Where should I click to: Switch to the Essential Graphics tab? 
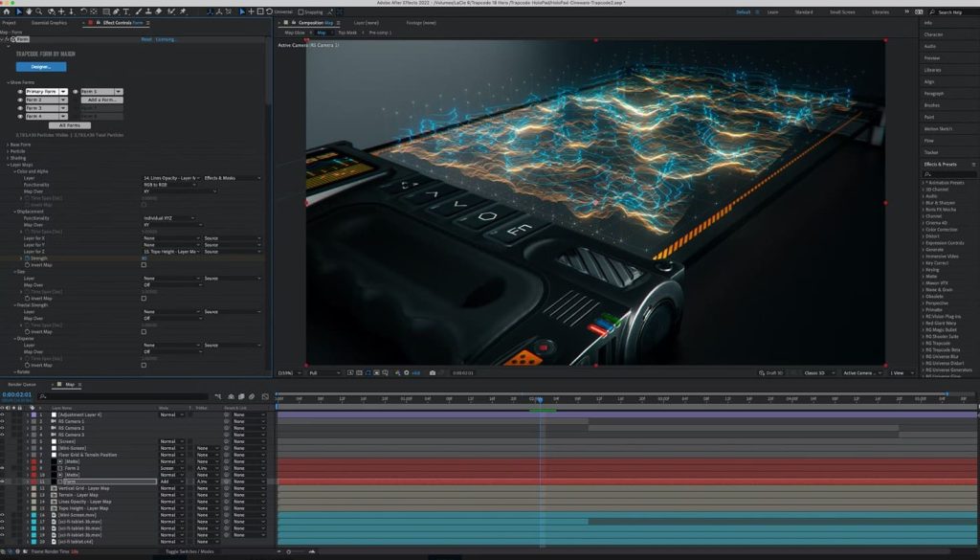click(x=50, y=21)
